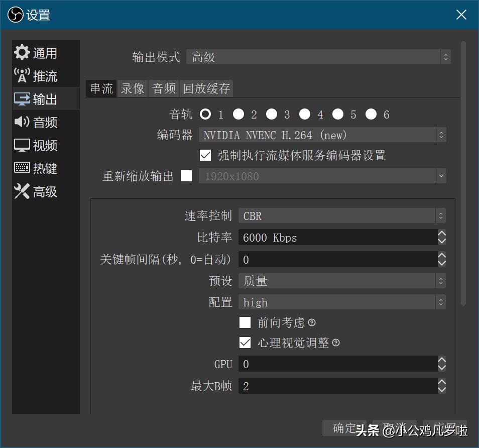Click the settings panel vertical scrollbar
The width and height of the screenshot is (479, 448).
click(x=463, y=174)
